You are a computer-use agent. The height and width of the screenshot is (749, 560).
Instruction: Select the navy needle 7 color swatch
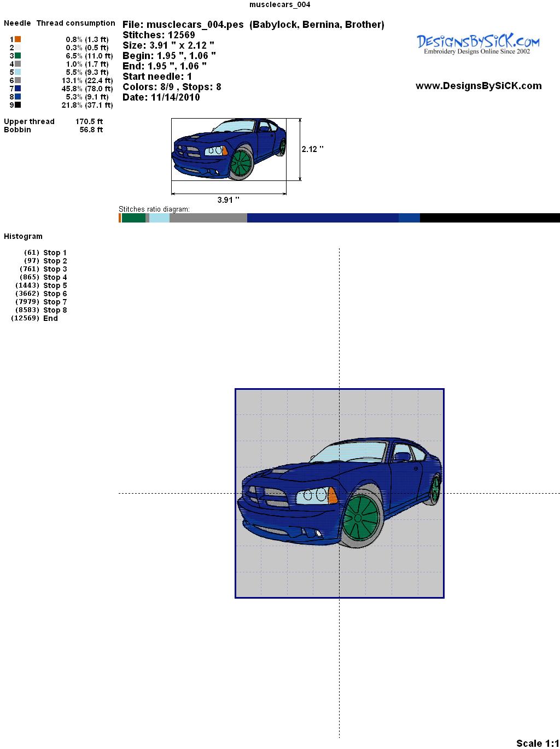[x=18, y=89]
